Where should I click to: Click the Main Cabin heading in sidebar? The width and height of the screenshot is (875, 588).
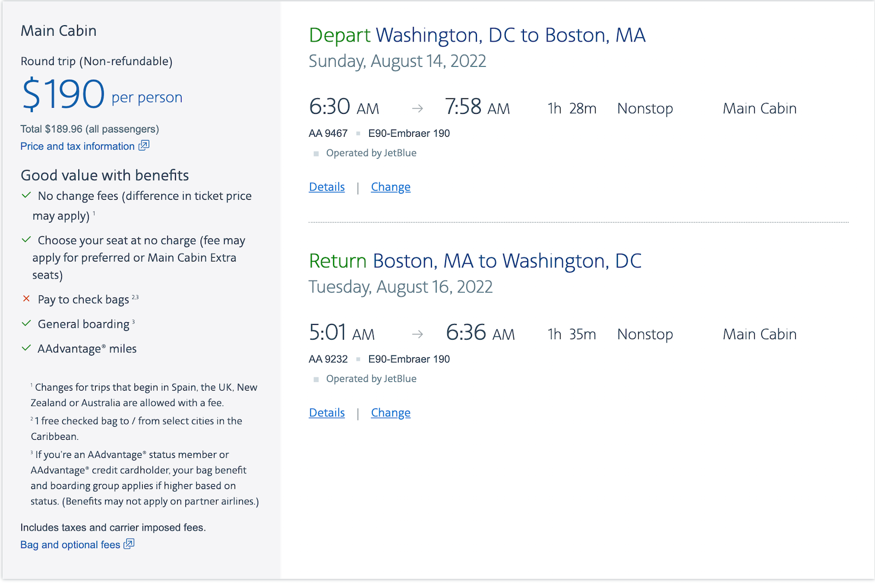click(x=59, y=31)
